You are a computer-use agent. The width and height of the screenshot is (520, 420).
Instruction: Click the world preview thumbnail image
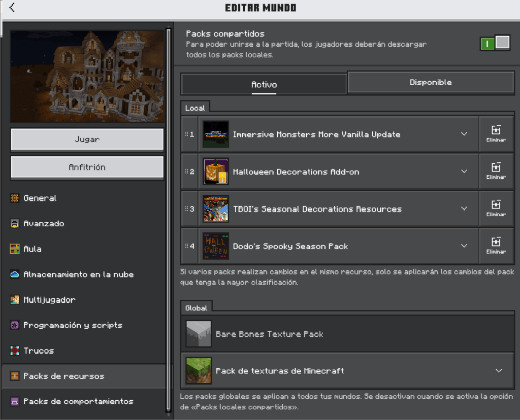pyautogui.click(x=87, y=76)
